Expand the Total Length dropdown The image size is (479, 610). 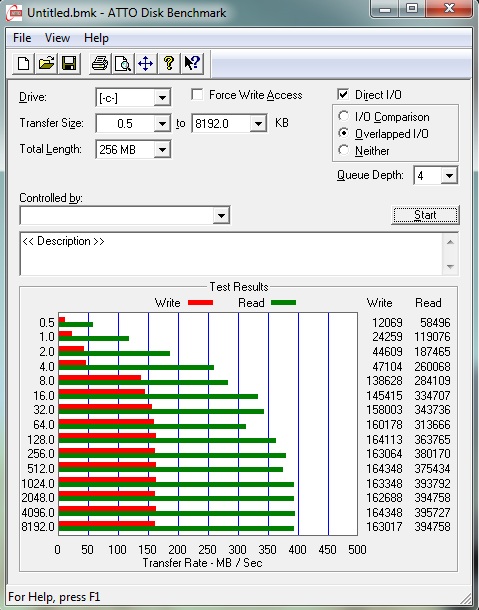(x=162, y=149)
